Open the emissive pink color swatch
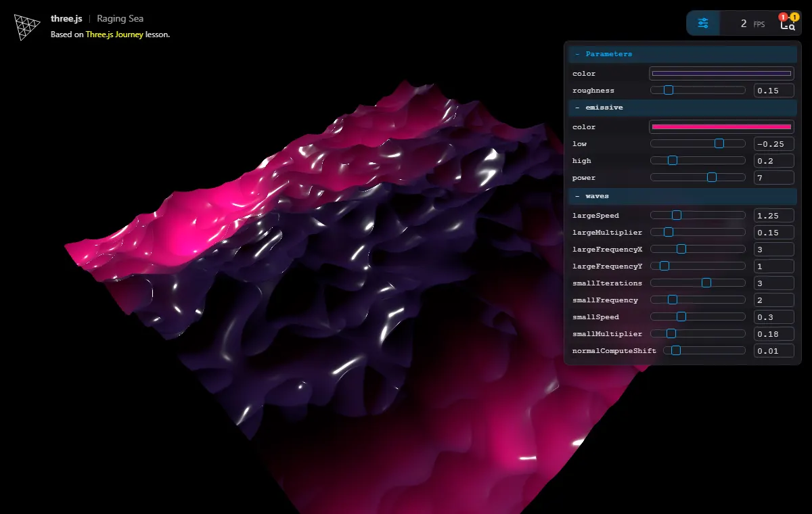 [721, 127]
